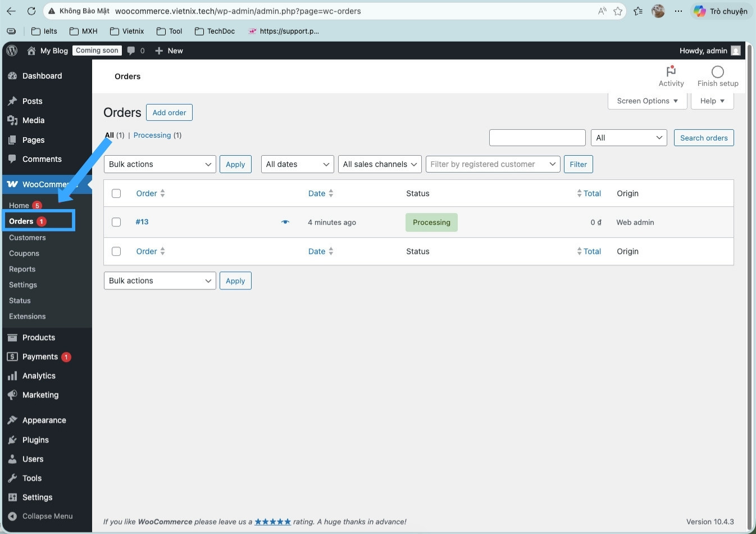
Task: Click the Collapse Menu arrow
Action: coord(12,516)
